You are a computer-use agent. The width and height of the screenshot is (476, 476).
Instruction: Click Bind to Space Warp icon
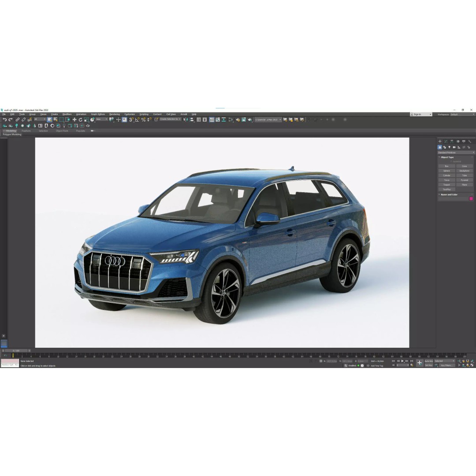pyautogui.click(x=30, y=119)
